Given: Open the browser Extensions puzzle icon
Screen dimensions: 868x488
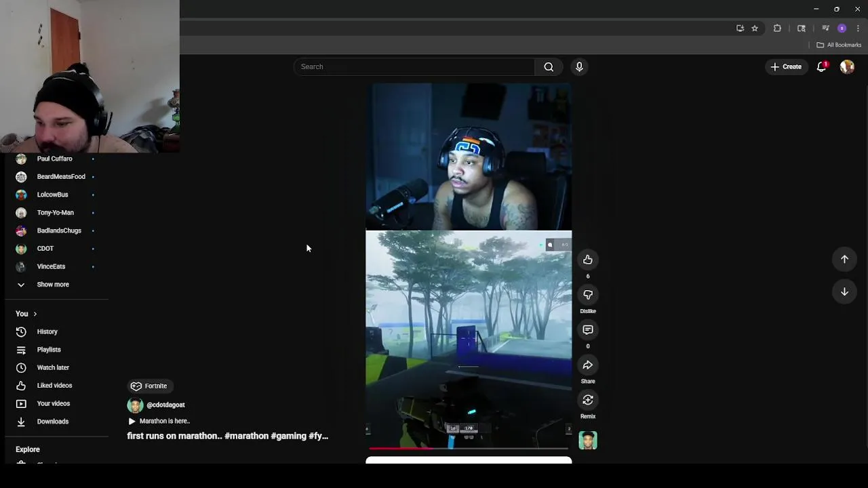Looking at the screenshot, I should coord(778,28).
